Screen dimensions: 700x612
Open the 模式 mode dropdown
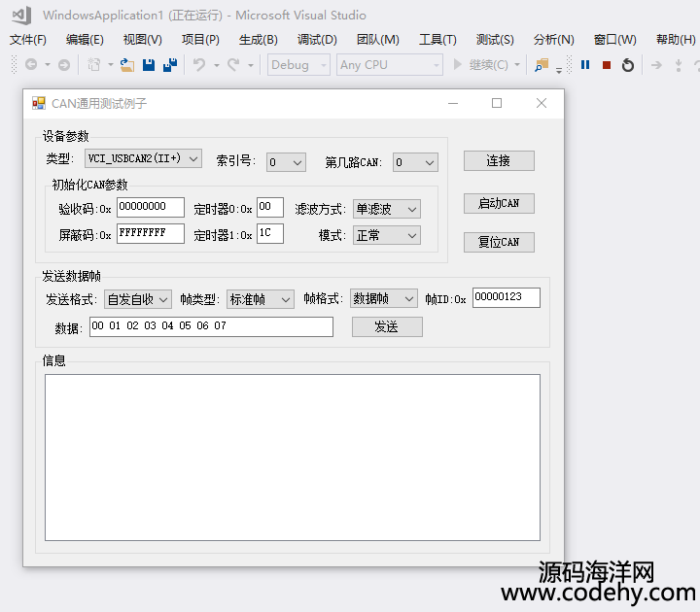387,235
